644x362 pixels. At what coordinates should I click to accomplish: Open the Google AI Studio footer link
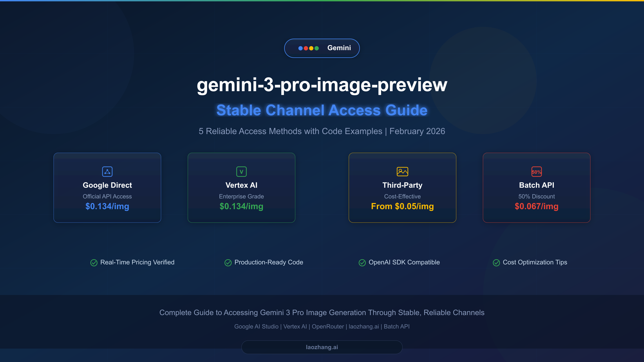point(257,327)
